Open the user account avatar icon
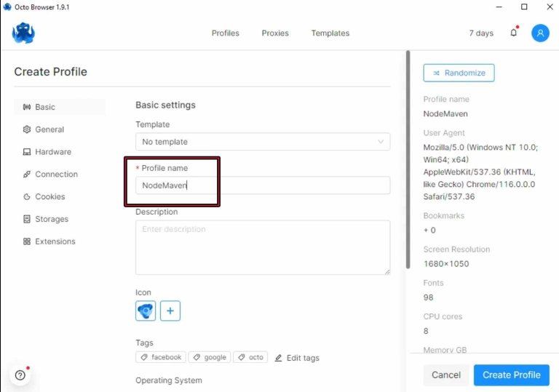Screen dimensions: 559x392 pyautogui.click(x=540, y=33)
